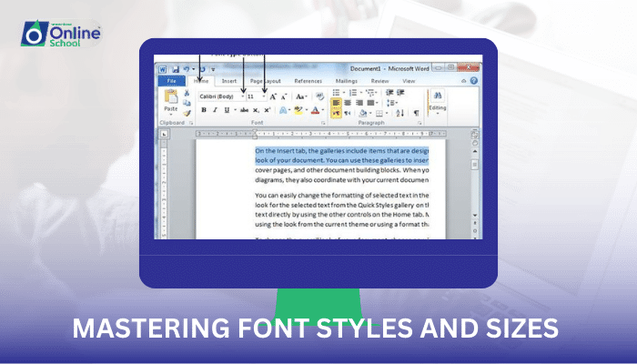
Task: Switch to the View tab
Action: [409, 81]
